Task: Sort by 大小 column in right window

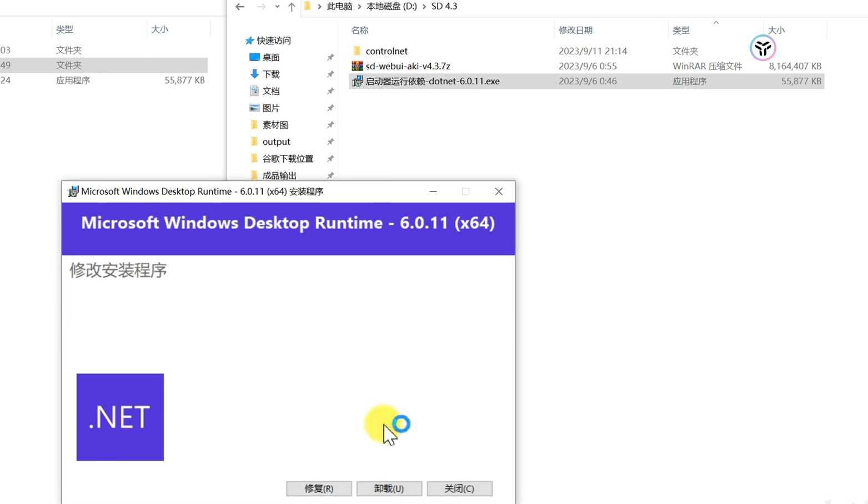Action: [776, 30]
